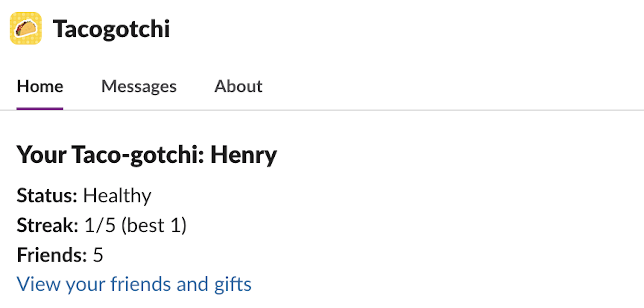Click the friends count number 5

[x=98, y=255]
